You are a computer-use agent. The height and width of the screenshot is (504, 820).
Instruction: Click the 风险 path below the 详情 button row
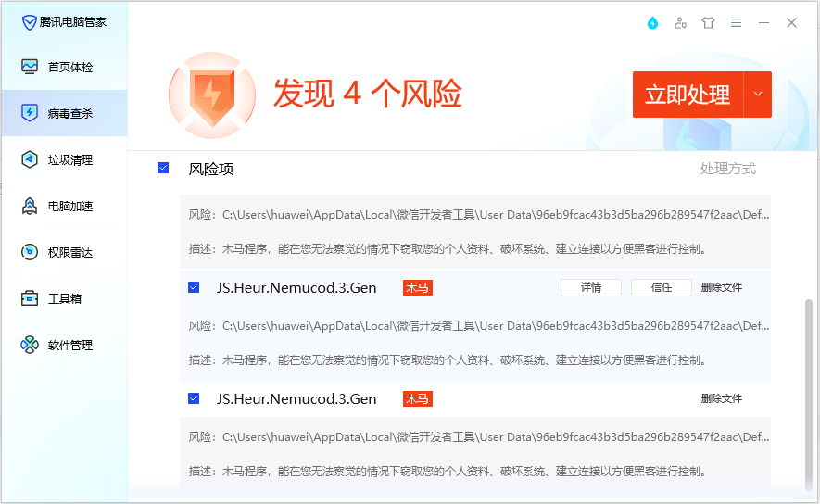[478, 326]
